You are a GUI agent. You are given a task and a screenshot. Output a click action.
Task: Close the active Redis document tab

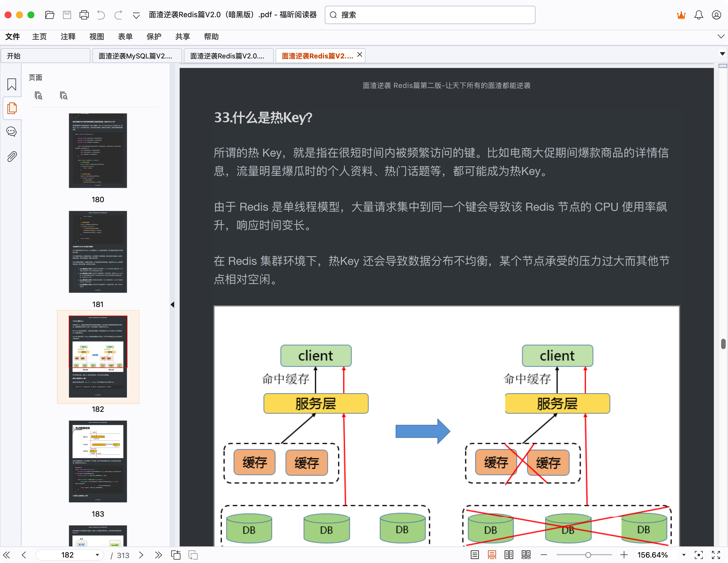[x=359, y=54]
